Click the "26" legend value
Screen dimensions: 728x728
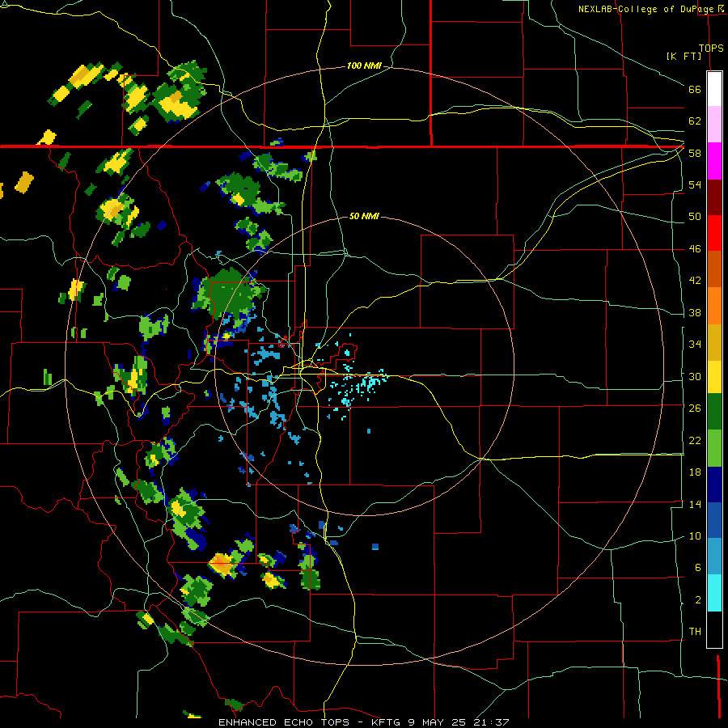(x=695, y=408)
